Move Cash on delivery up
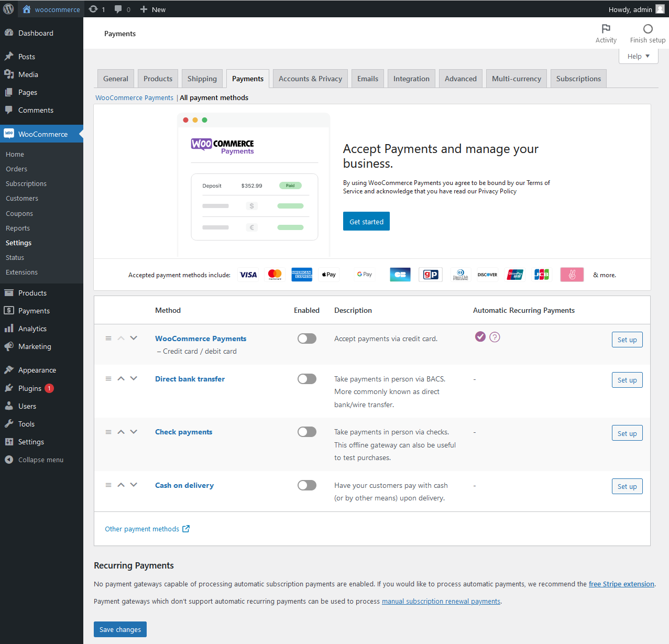The height and width of the screenshot is (644, 669). [121, 485]
